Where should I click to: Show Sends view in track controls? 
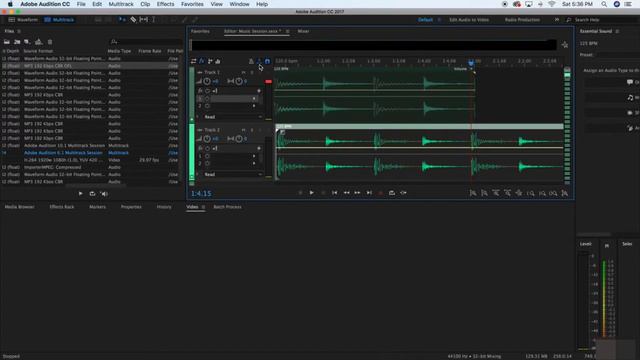point(210,61)
